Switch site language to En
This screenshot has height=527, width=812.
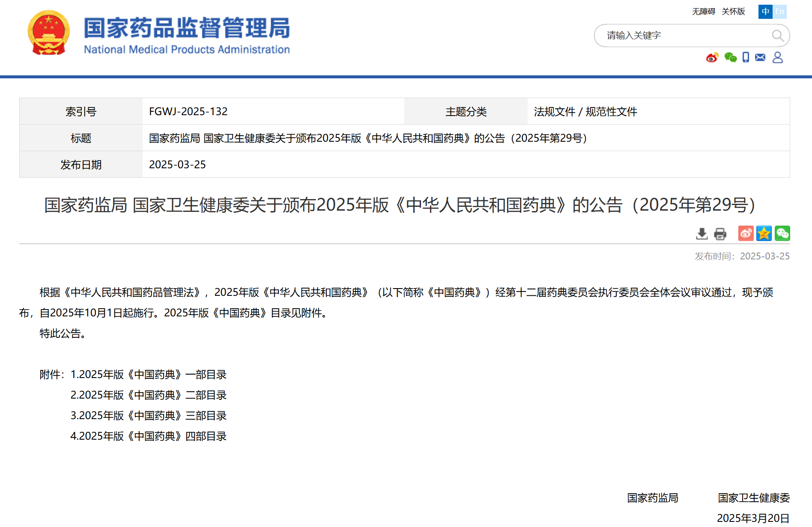coord(779,12)
